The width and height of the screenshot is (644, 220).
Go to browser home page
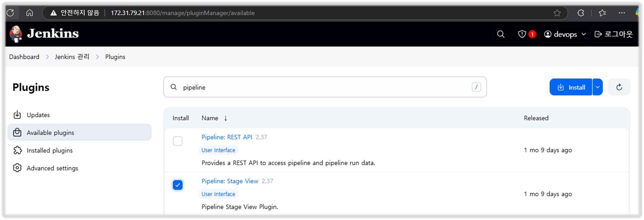pyautogui.click(x=30, y=13)
